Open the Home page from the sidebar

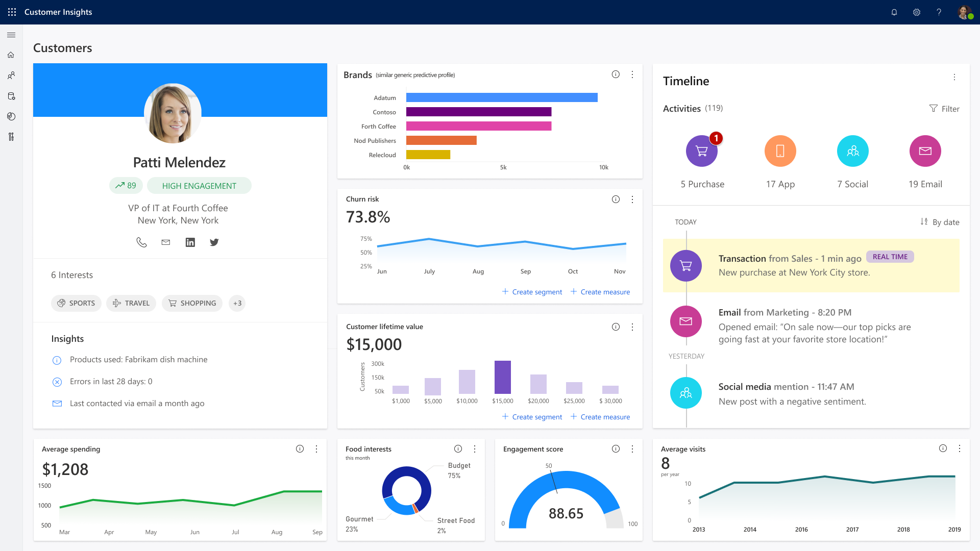click(x=11, y=55)
